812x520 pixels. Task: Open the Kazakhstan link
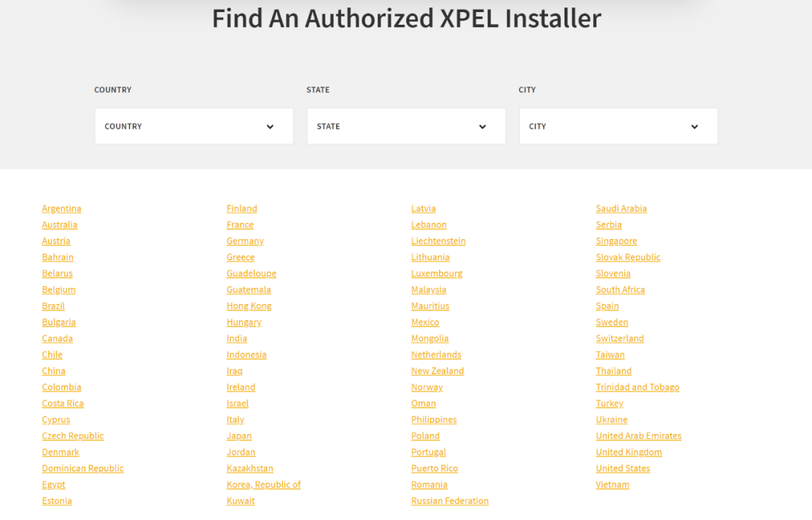[250, 468]
